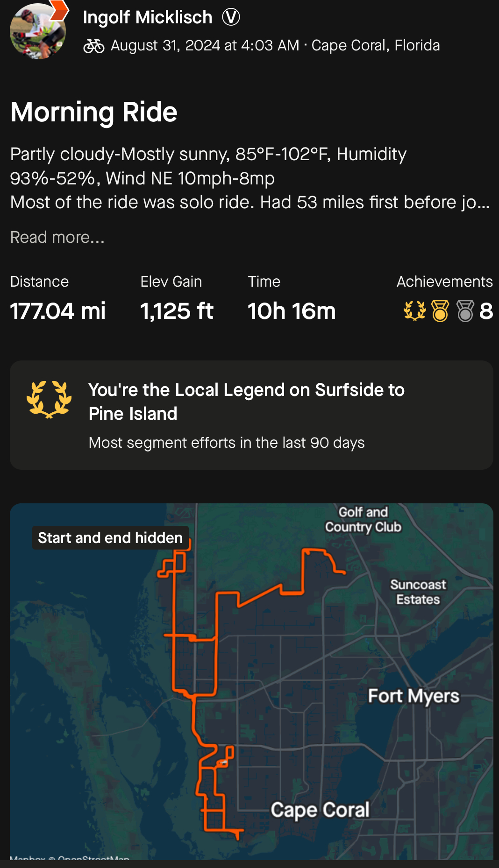Click the silver medal achievement icon

tap(465, 311)
